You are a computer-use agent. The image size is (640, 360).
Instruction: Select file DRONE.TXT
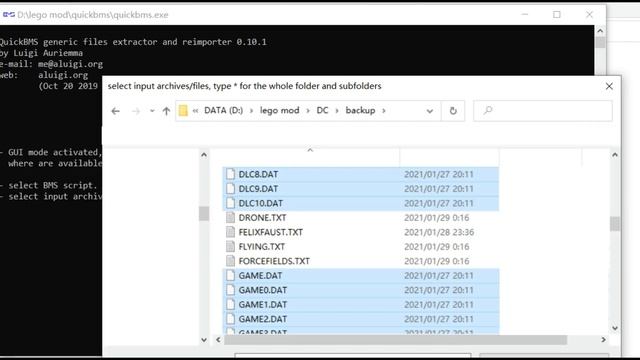coord(360,218)
